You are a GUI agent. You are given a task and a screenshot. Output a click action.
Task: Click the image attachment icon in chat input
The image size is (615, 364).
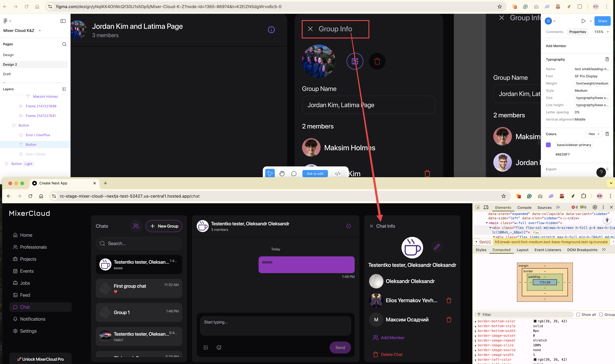point(206,347)
